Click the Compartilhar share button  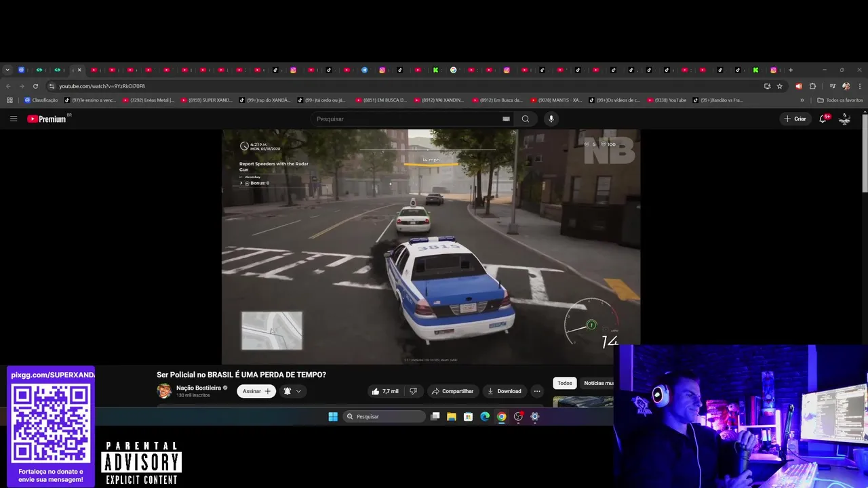pyautogui.click(x=452, y=391)
